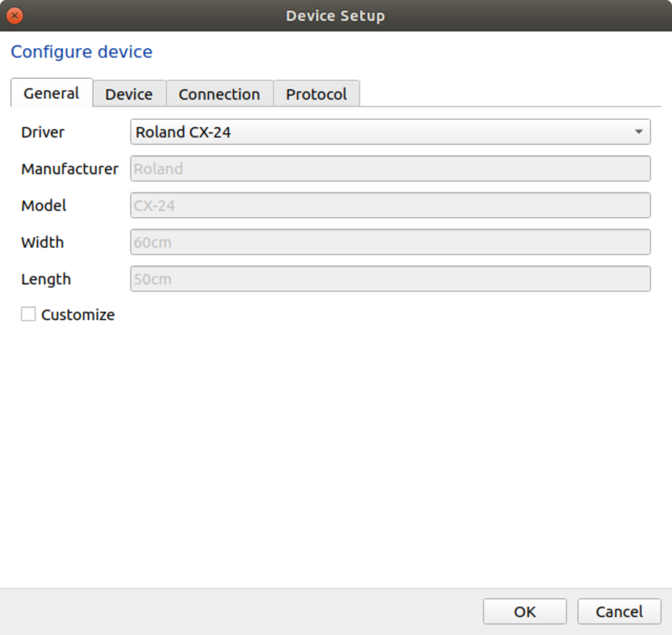Click the Manufacturer field containing Roland
This screenshot has height=635, width=672.
[390, 169]
